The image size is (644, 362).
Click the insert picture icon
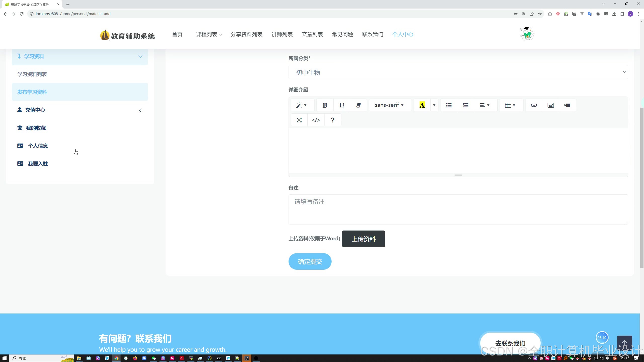point(550,105)
